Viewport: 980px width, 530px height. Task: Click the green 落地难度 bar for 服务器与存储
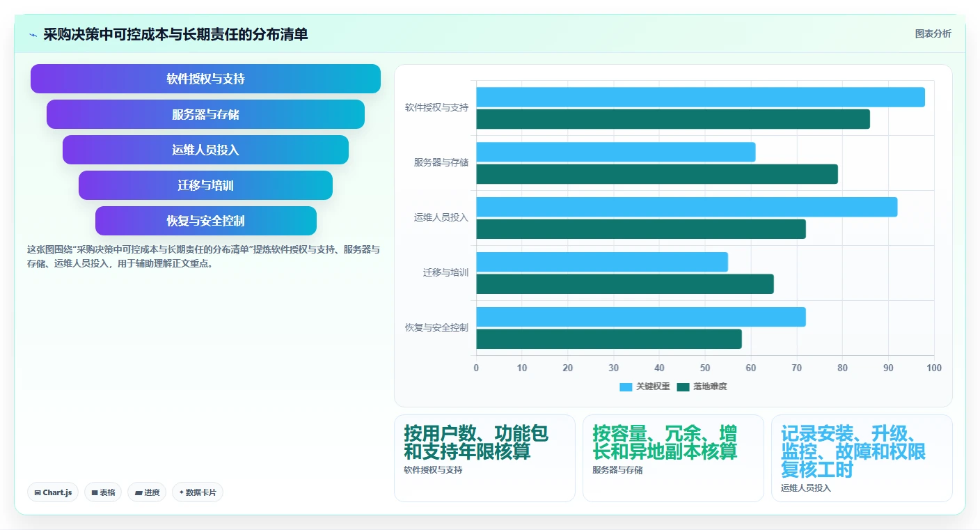[x=657, y=174]
